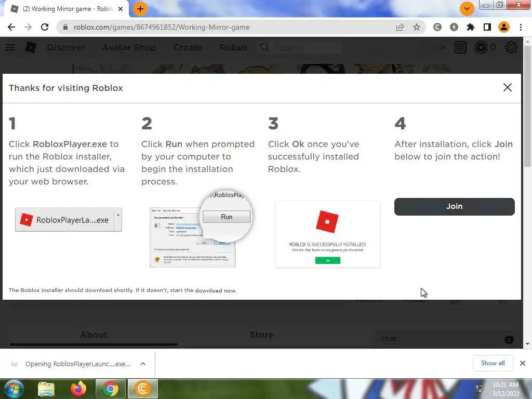Click the browser forward arrow

click(28, 27)
